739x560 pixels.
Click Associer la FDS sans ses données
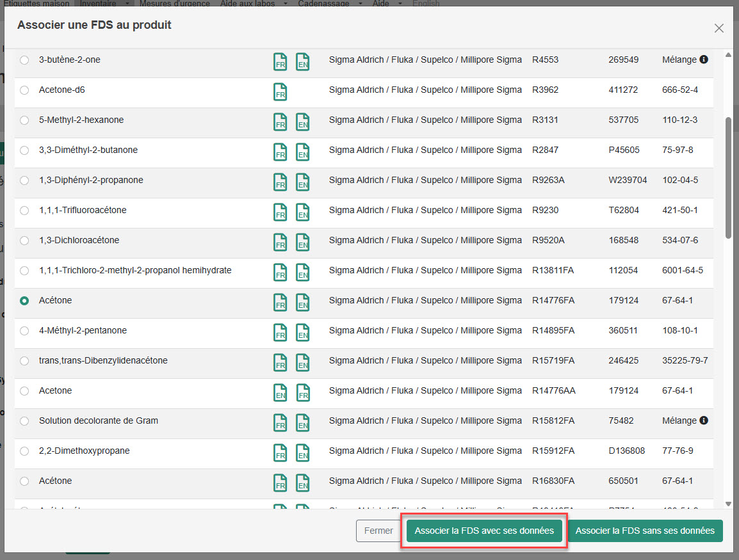(645, 531)
